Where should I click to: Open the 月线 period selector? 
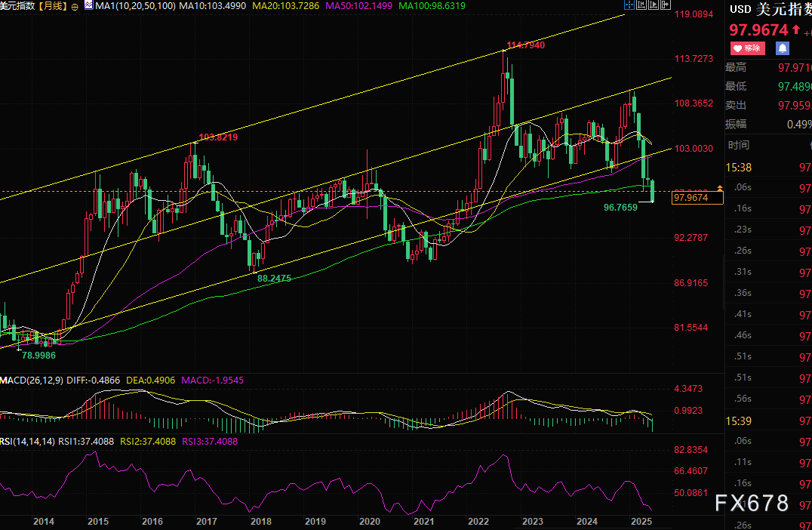point(53,6)
